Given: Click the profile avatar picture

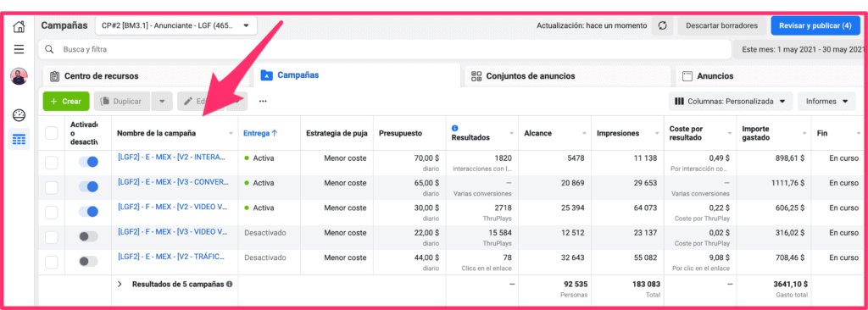Looking at the screenshot, I should point(19,76).
